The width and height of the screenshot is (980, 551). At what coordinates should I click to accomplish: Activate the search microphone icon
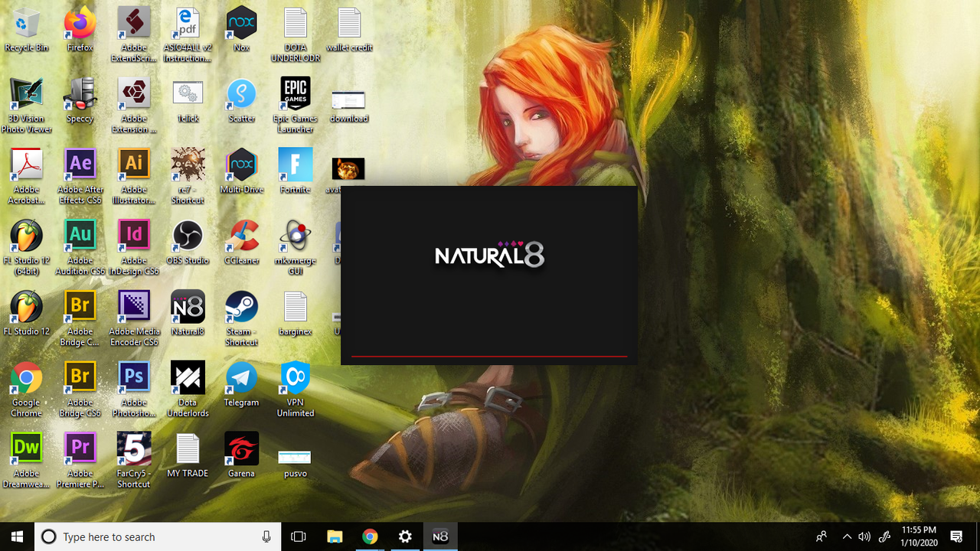[x=266, y=536]
